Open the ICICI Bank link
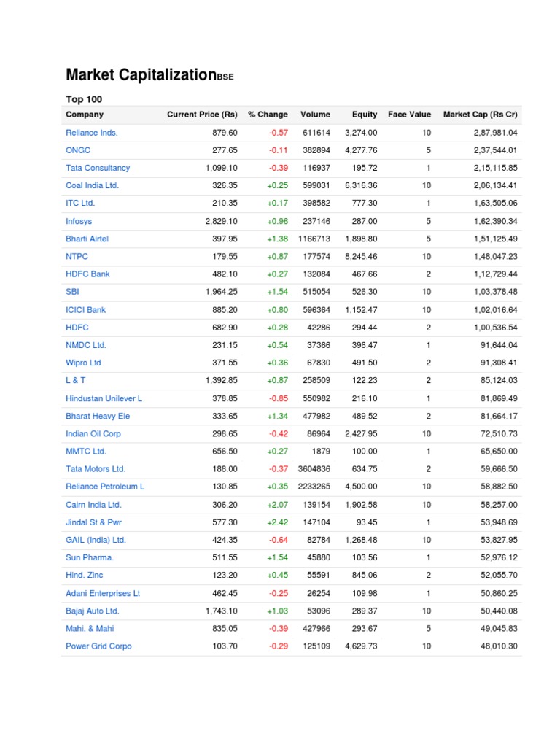560x747 pixels. point(86,310)
